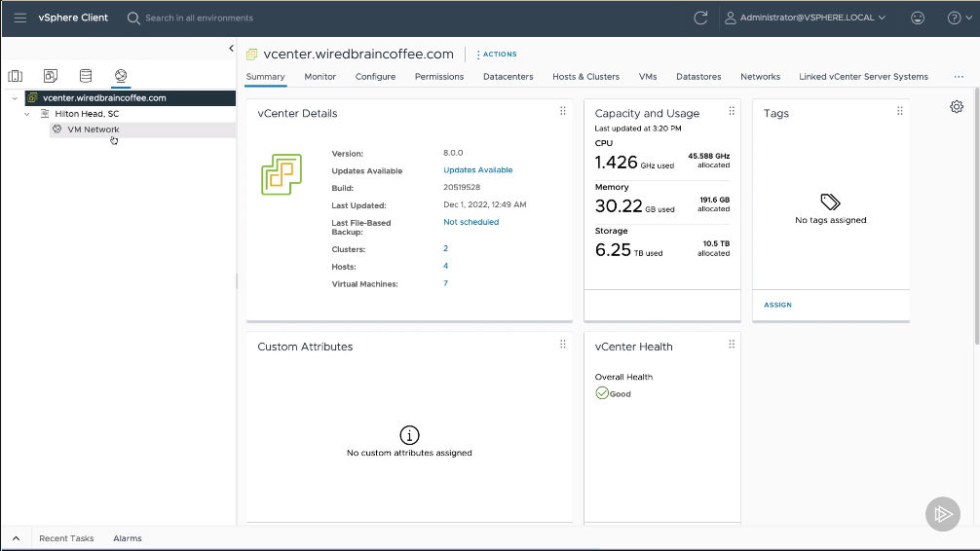Select the Storage inventory view icon
This screenshot has width=980, height=551.
86,76
